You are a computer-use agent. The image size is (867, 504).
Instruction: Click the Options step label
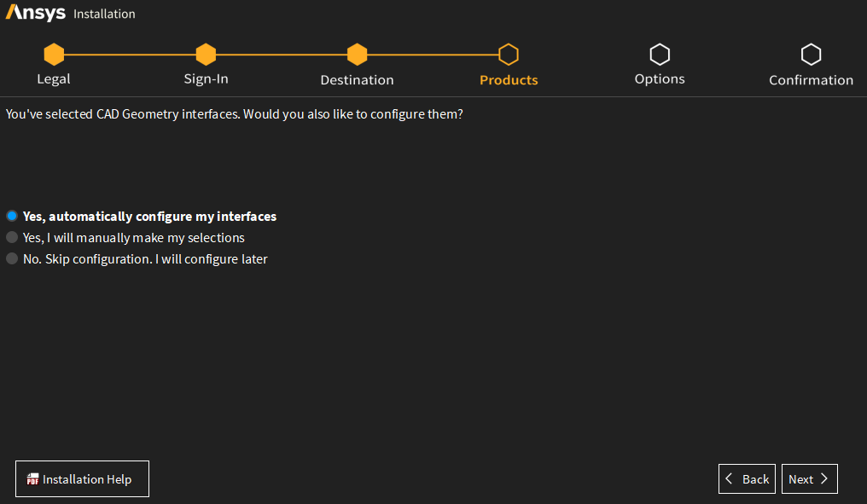(660, 79)
